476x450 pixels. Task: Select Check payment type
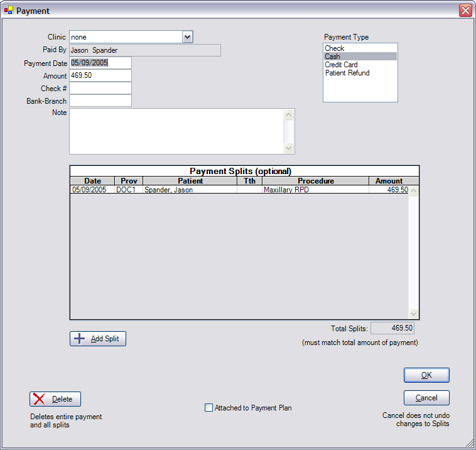335,48
